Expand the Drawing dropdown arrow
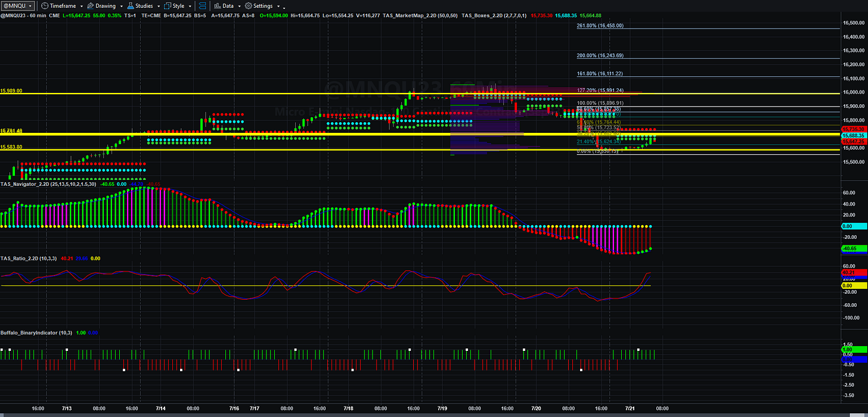This screenshot has height=417, width=868. tap(122, 6)
